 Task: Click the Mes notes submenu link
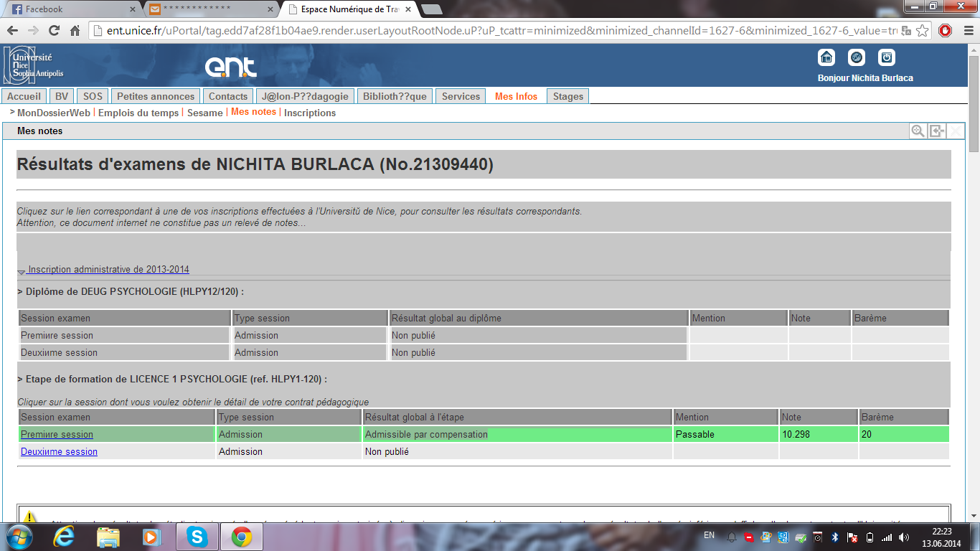pyautogui.click(x=253, y=112)
